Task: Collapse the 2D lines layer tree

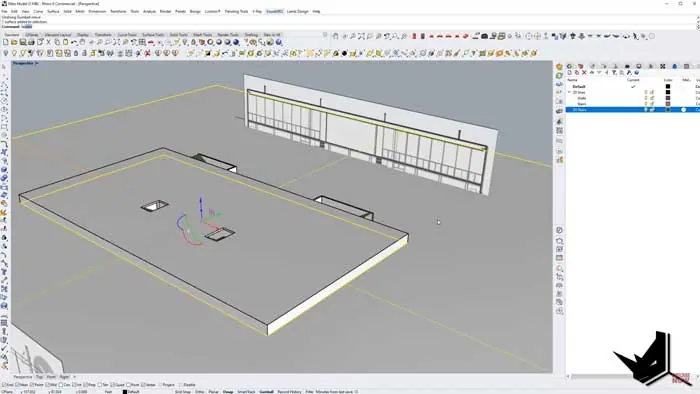Action: point(569,92)
